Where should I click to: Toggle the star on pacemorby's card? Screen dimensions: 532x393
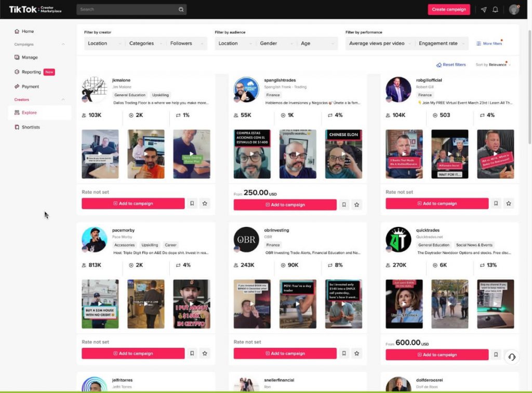coord(205,354)
